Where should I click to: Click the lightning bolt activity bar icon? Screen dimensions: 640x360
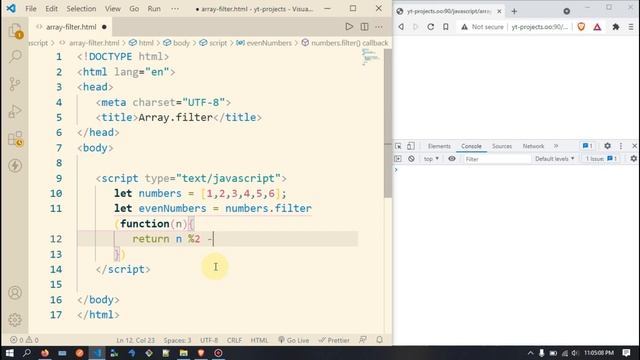pyautogui.click(x=15, y=166)
